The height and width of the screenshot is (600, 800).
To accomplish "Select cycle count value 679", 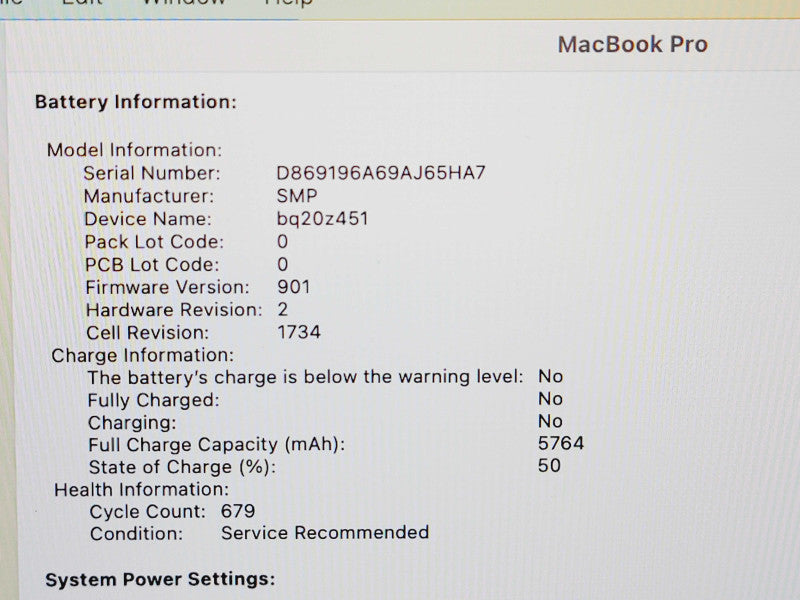I will pyautogui.click(x=238, y=511).
